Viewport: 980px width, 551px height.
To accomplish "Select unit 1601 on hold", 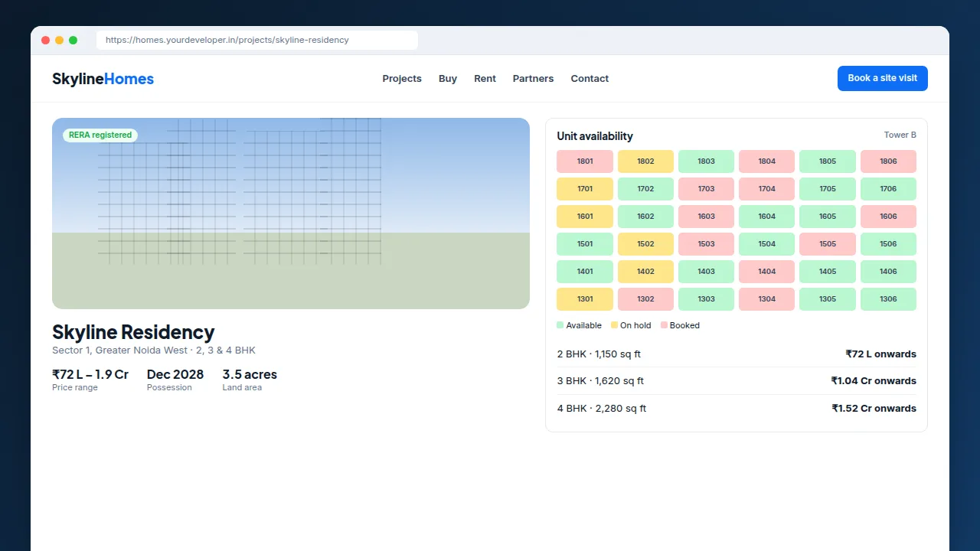I will tap(585, 217).
